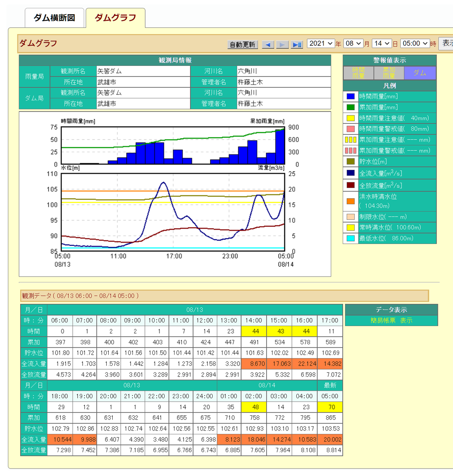Click the blue 時間雨量 legend swatch
The image size is (453, 476).
click(x=351, y=96)
